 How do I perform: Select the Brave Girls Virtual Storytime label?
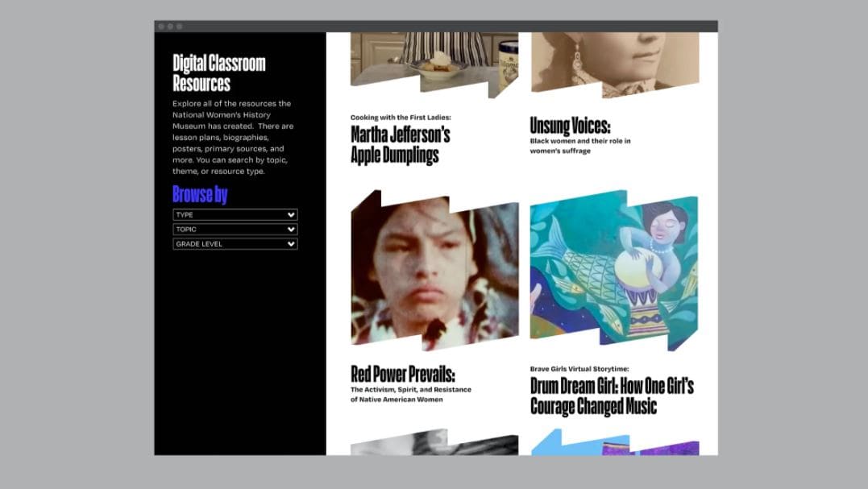click(x=579, y=369)
